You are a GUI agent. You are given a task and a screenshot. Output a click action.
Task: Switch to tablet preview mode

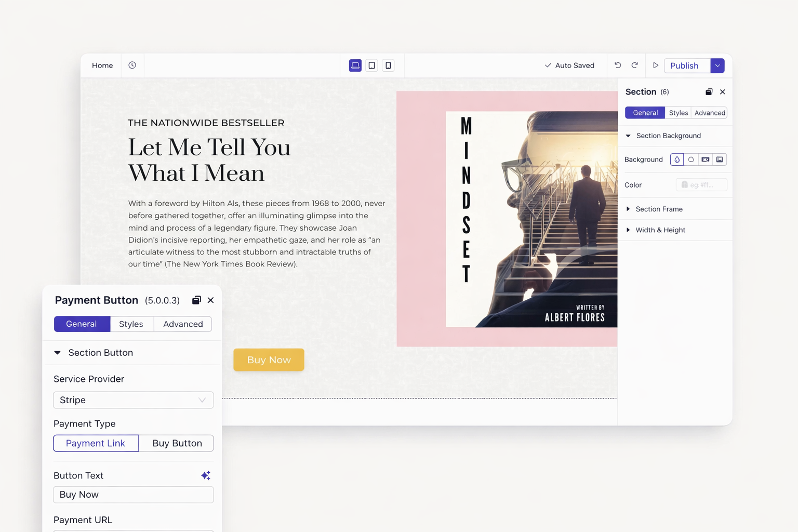tap(371, 65)
